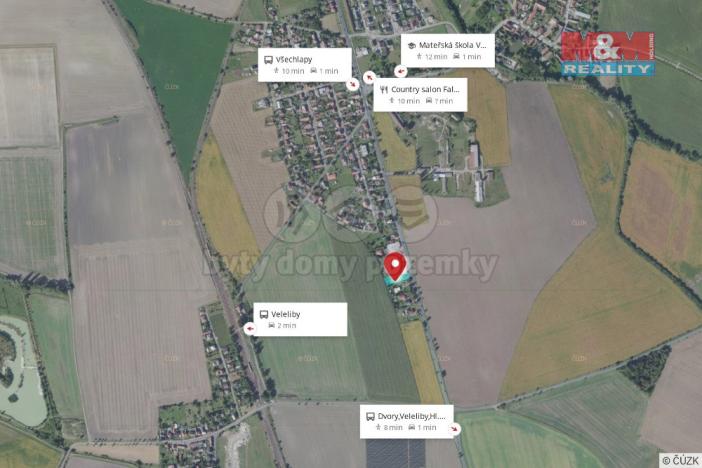Click the arrow marker right of Dvory,Veleliby card
The image size is (702, 468).
coord(455,429)
